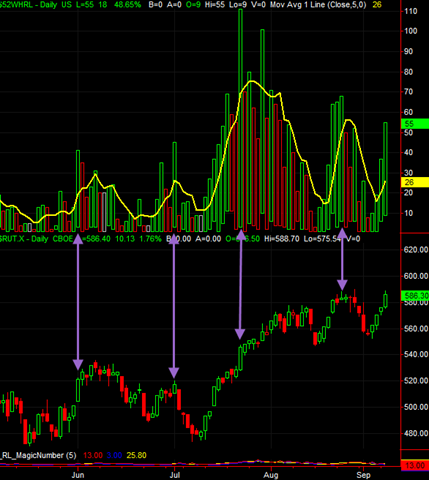Click the RL_MagicNumber (5) indicator label
This screenshot has width=429, height=480.
point(38,455)
